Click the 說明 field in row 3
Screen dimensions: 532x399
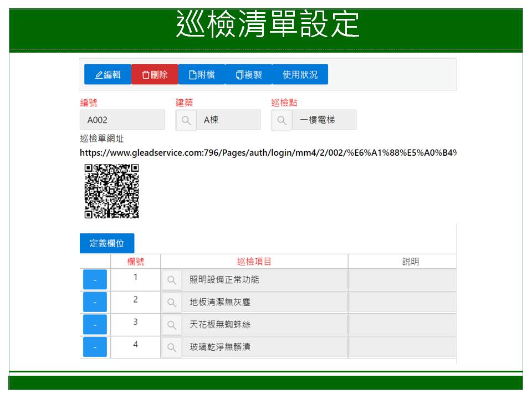click(x=402, y=324)
